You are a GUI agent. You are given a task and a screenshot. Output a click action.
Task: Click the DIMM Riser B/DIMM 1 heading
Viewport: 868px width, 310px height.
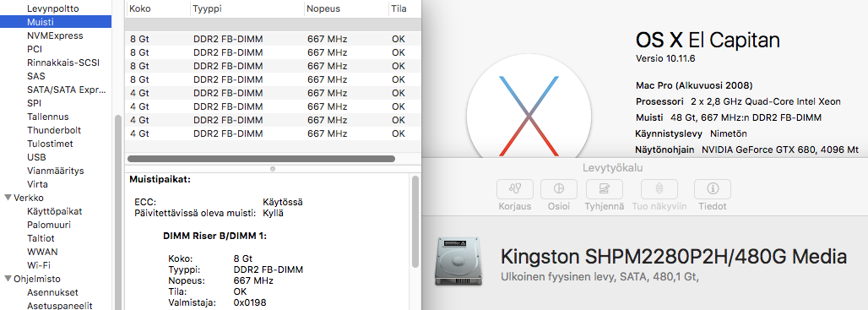pyautogui.click(x=214, y=236)
